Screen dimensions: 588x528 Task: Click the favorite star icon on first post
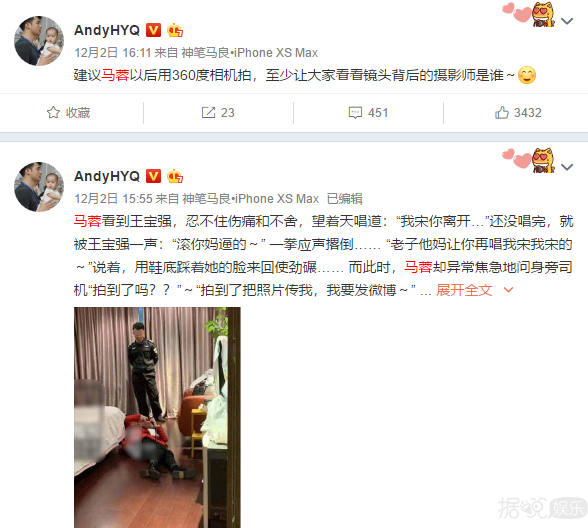point(53,112)
